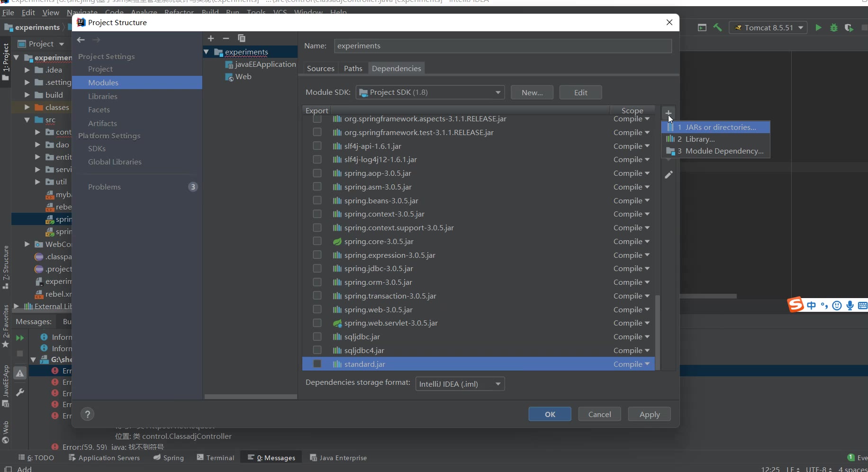The height and width of the screenshot is (472, 868).
Task: Choose JARs or directories... menu item
Action: [715, 127]
